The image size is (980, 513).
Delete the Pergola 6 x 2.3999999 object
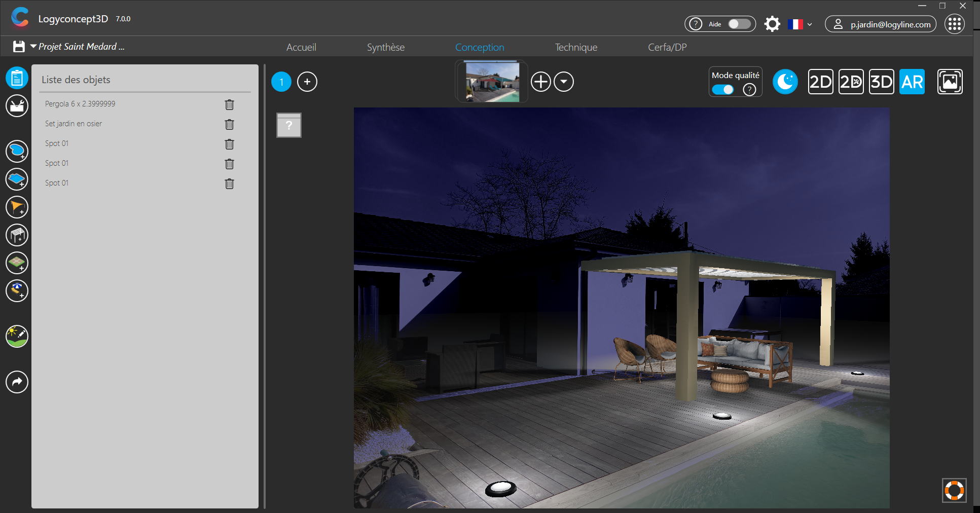229,104
